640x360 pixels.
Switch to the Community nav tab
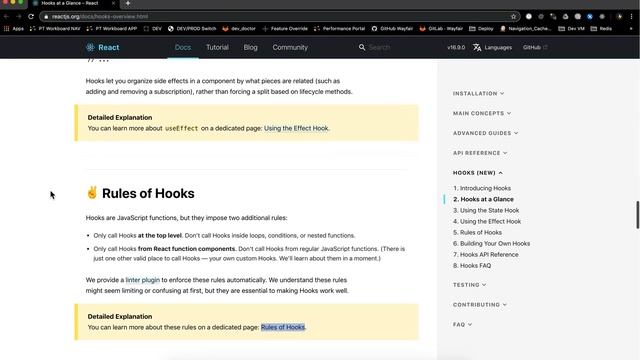[290, 47]
